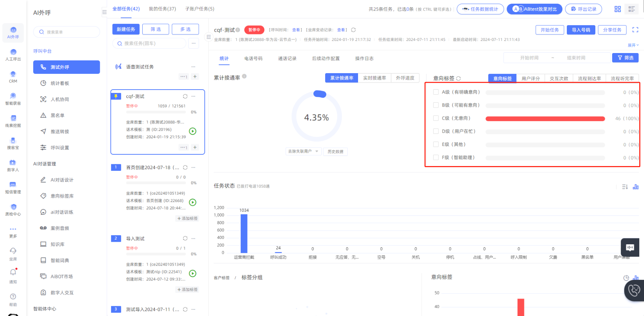Open the 我的任务(37) tab
The height and width of the screenshot is (316, 644).
pyautogui.click(x=162, y=9)
